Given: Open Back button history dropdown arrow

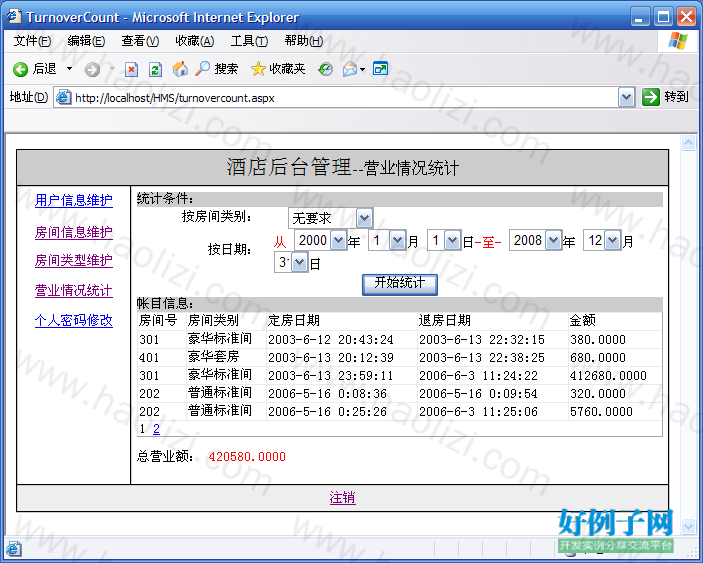Looking at the screenshot, I should click(69, 69).
